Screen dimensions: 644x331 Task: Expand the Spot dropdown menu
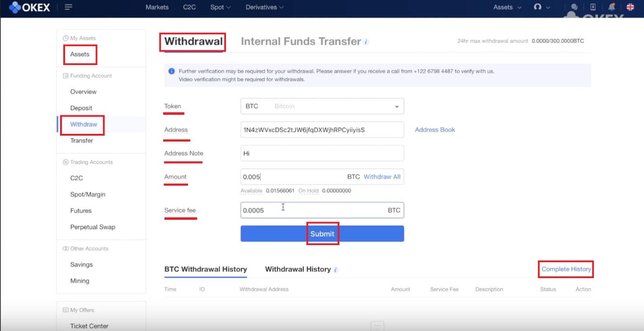[x=221, y=7]
